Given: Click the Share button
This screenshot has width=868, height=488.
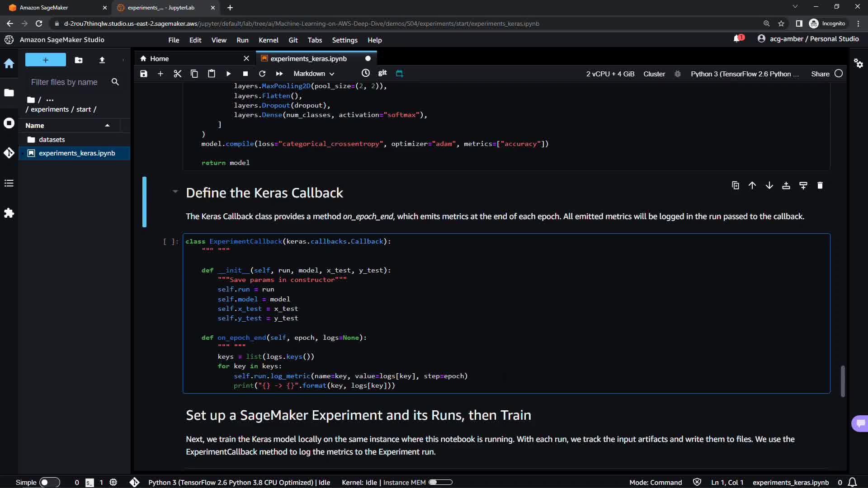Looking at the screenshot, I should 820,74.
